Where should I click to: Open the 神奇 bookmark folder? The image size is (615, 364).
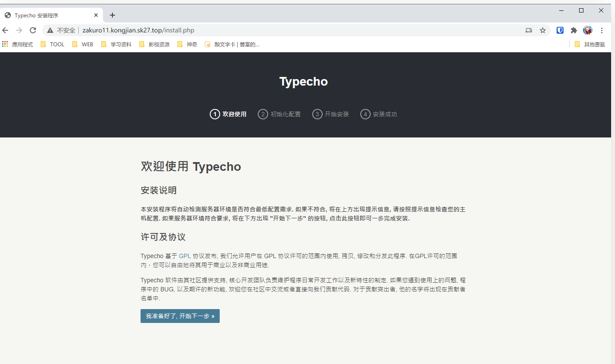click(x=187, y=44)
